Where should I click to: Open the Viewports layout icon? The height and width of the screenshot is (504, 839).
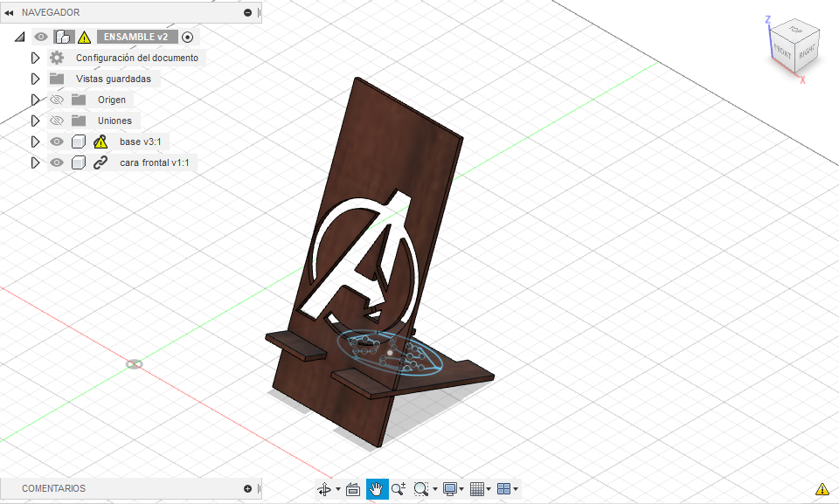(503, 489)
